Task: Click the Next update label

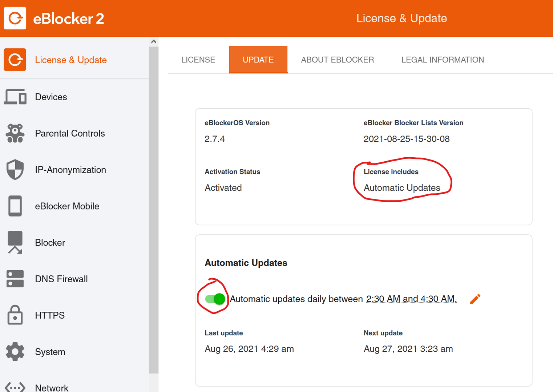Action: (x=383, y=333)
